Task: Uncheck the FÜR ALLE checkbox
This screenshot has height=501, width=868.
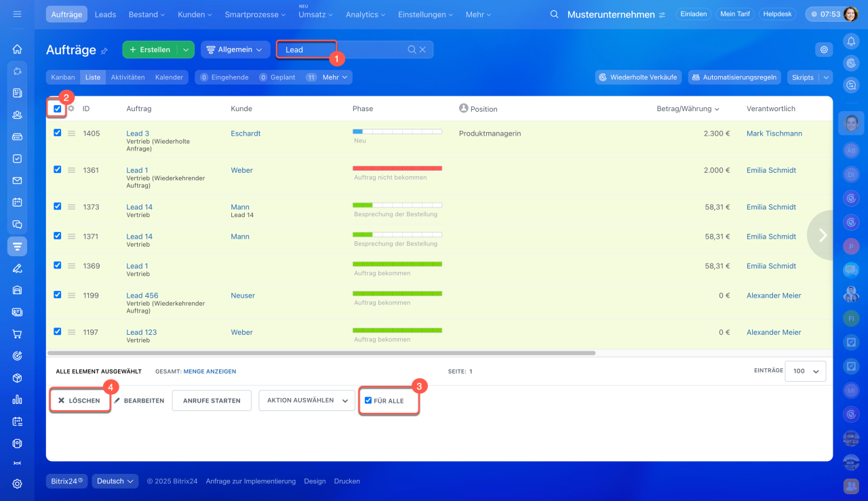Action: pos(368,401)
